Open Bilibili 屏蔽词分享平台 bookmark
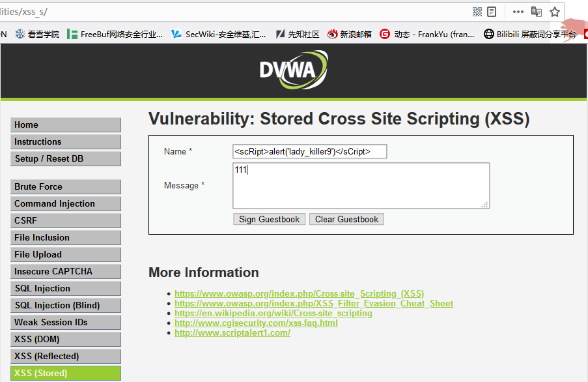The image size is (588, 382). [530, 34]
